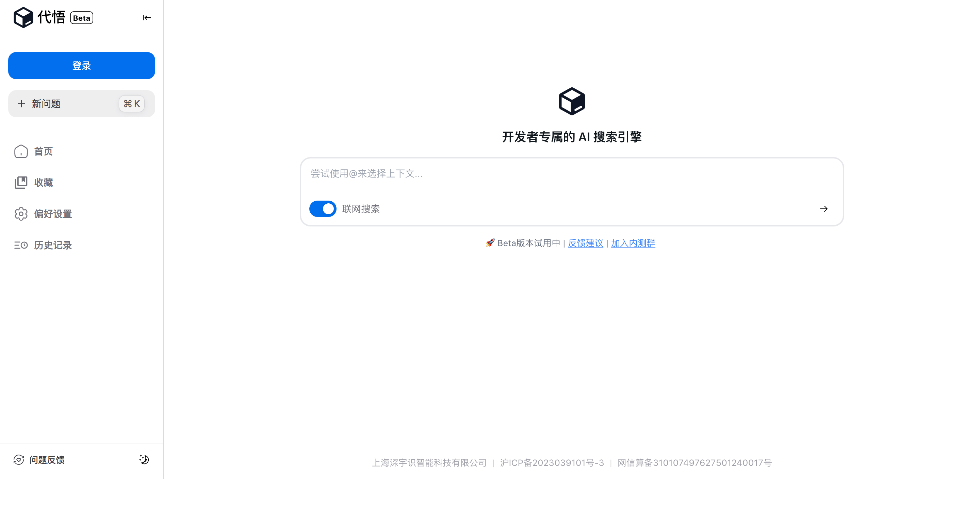Click the 联网搜索 label text

click(361, 209)
